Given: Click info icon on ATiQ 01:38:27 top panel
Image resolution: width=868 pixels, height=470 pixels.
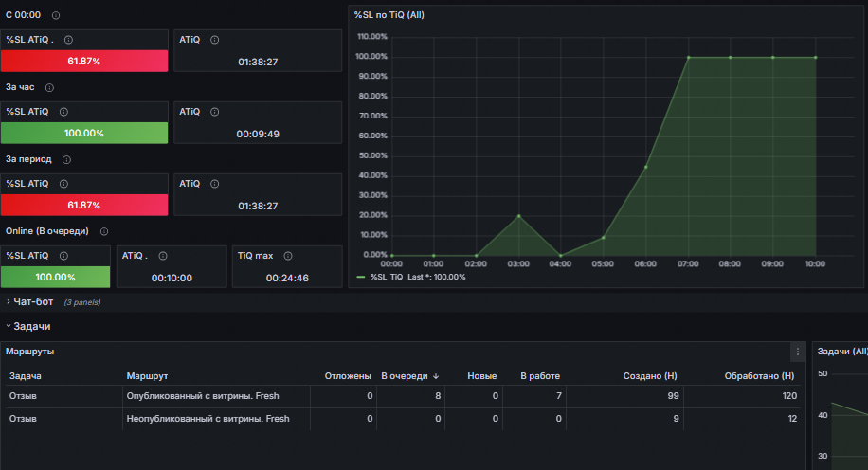Looking at the screenshot, I should click(x=215, y=40).
